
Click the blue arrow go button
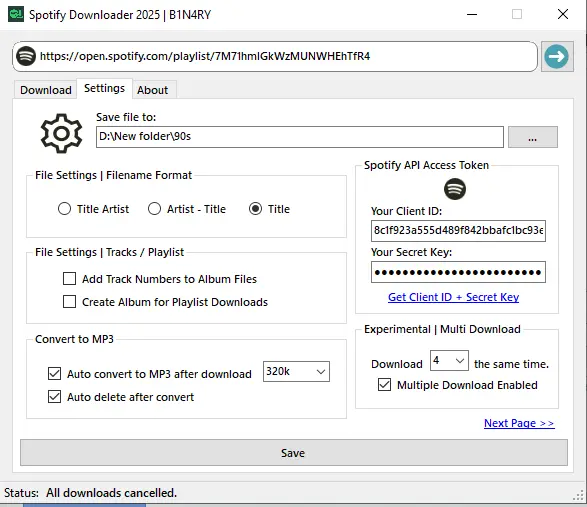[x=557, y=57]
